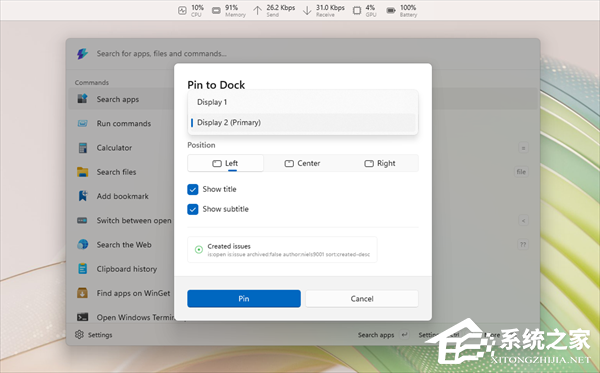
Task: Click the Memory usage icon in dock
Action: pos(216,10)
